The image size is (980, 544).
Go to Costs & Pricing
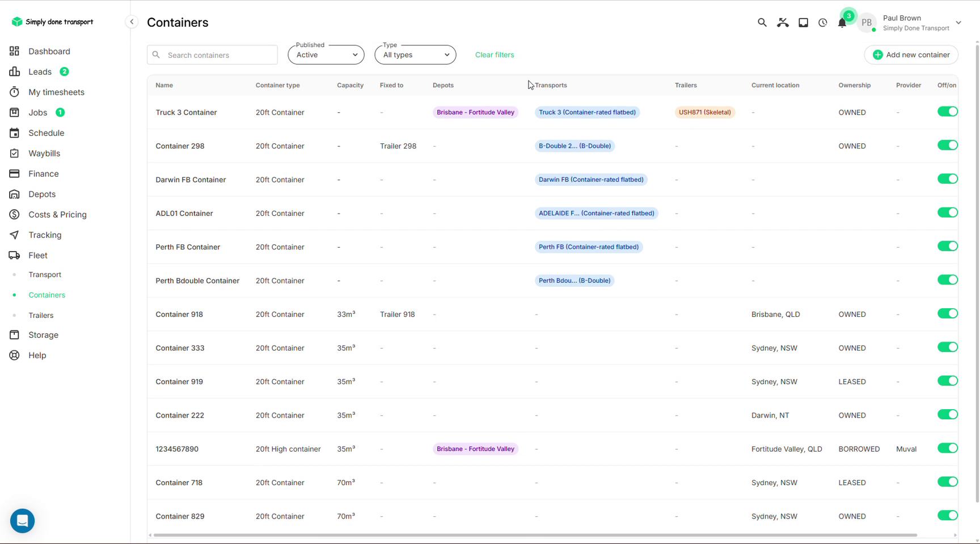(57, 214)
